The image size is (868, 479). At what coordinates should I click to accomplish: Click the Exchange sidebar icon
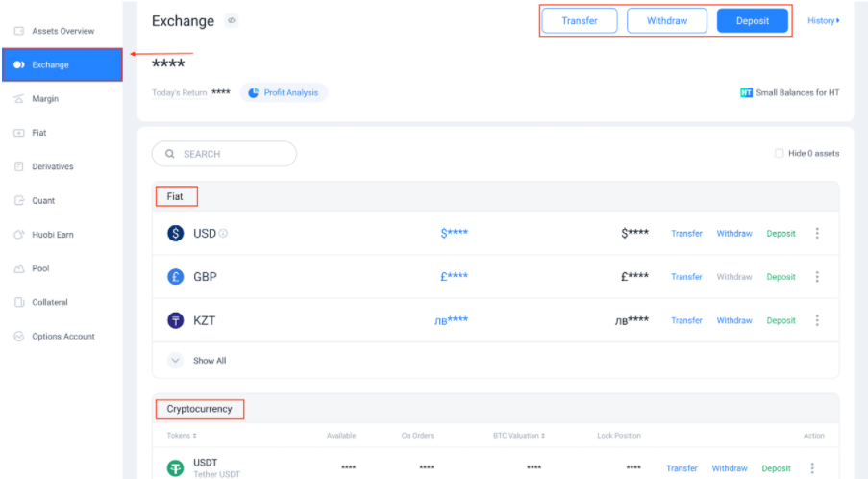coord(19,64)
